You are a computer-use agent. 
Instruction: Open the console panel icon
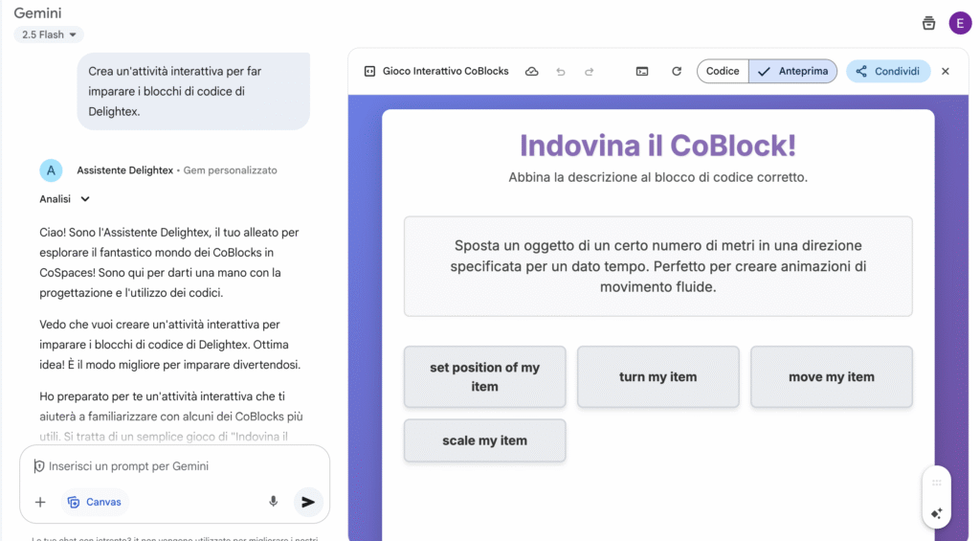click(642, 72)
